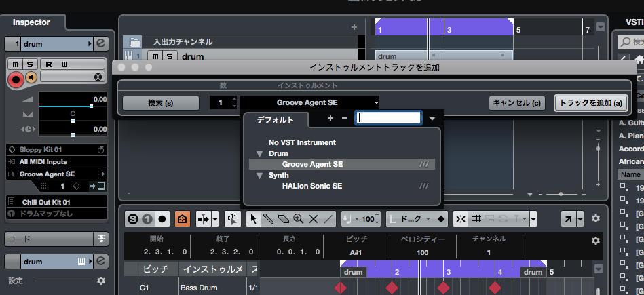Select the Mute X tool
Viewport: 644px width, 295px height.
point(314,219)
